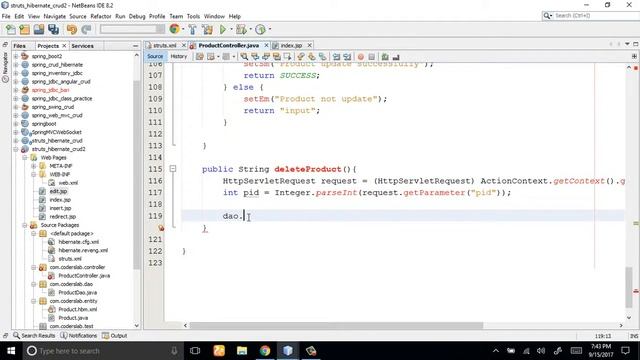Viewport: 640px width, 360px height.
Task: Click the Build Project hammer icon
Action: click(x=192, y=29)
